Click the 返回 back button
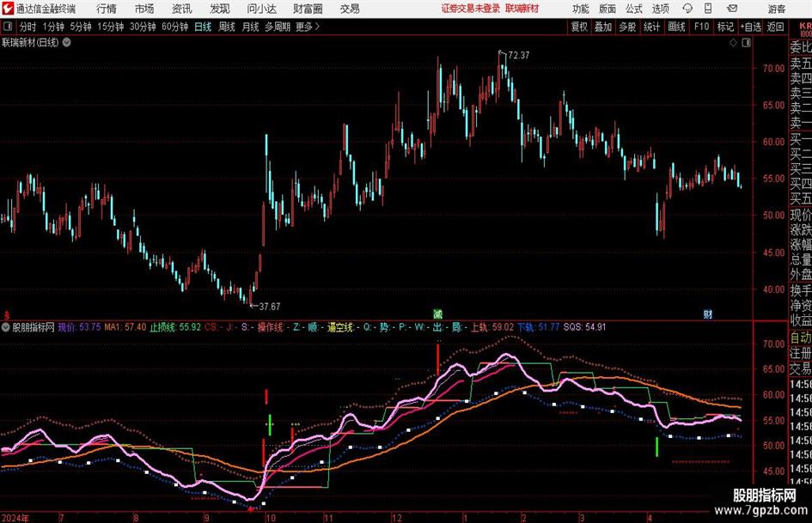The height and width of the screenshot is (523, 812). (x=775, y=27)
